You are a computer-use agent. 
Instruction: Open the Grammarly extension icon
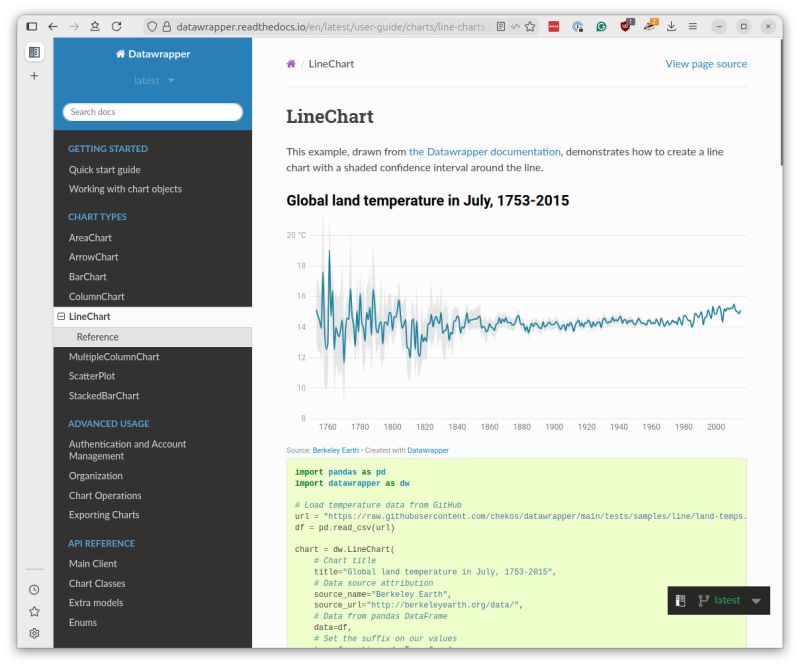pos(601,27)
